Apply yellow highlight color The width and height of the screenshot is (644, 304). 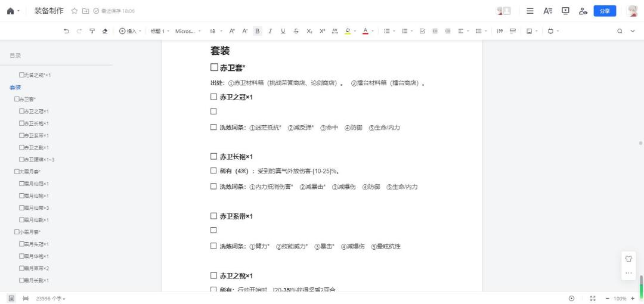tap(348, 31)
